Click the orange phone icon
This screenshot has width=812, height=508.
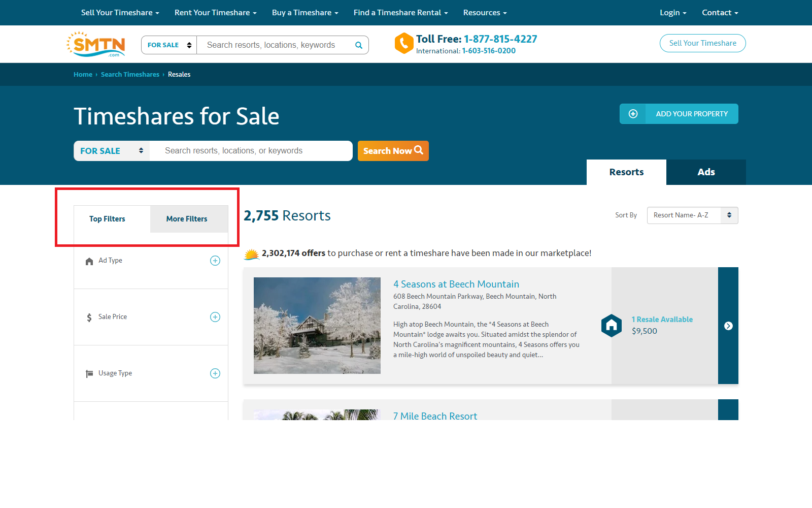[404, 43]
